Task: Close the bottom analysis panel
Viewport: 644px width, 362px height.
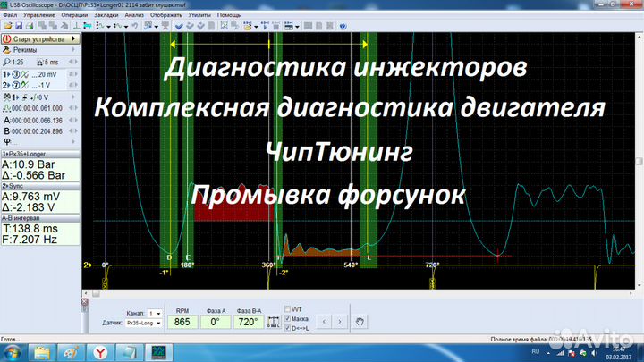Action: click(84, 302)
